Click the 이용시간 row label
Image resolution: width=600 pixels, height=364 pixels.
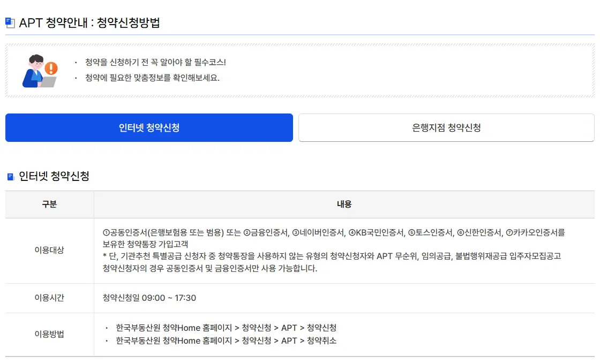point(49,298)
